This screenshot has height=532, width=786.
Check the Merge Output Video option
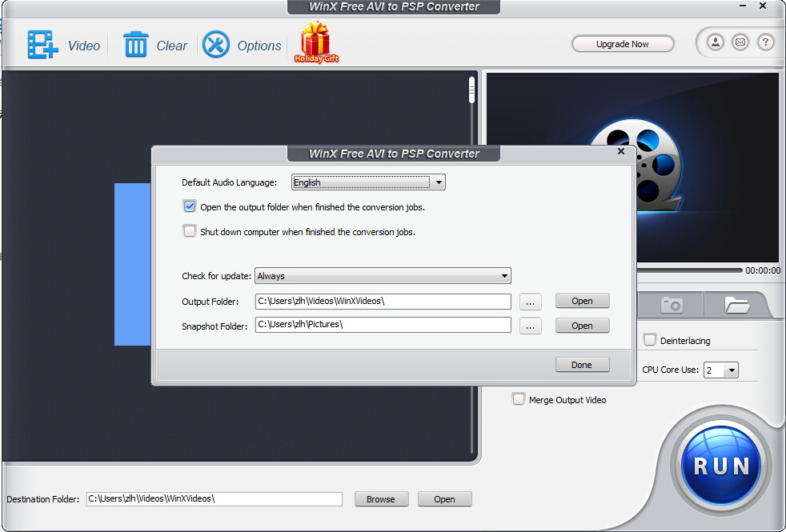[x=519, y=399]
